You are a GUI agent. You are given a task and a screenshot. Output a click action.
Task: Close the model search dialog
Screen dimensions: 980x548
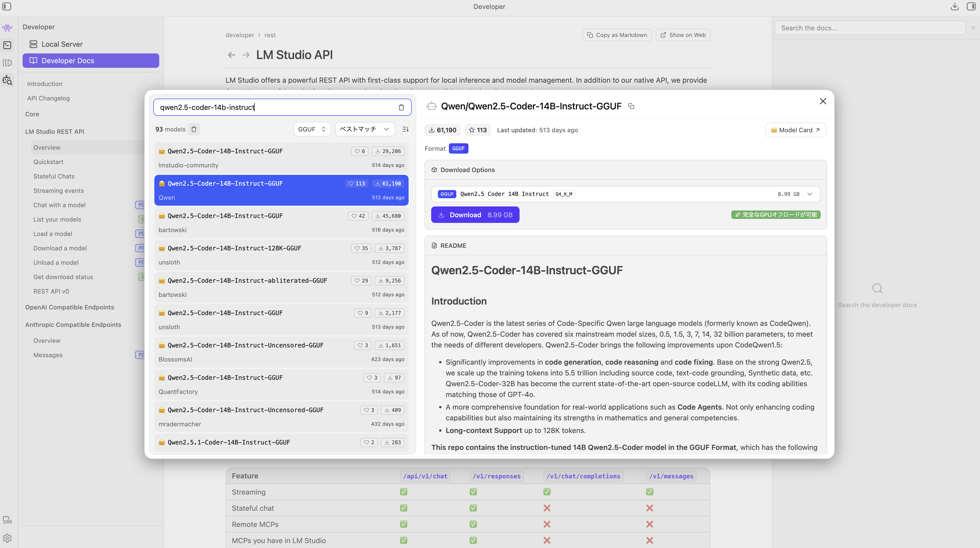point(823,101)
